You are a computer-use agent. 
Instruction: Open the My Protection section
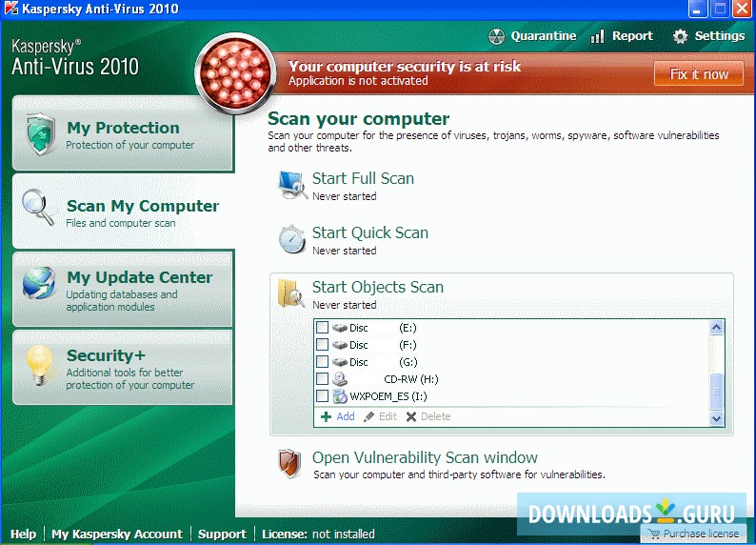tap(123, 134)
